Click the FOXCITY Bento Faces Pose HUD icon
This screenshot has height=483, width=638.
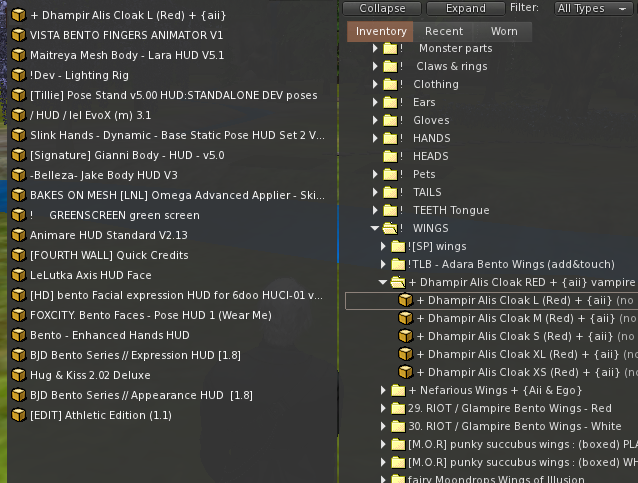[18, 315]
